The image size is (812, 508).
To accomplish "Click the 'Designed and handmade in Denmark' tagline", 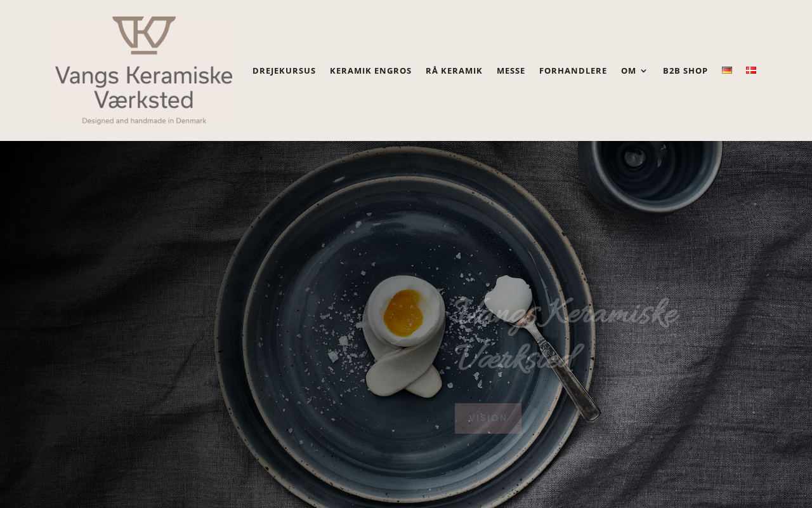I will coord(144,121).
